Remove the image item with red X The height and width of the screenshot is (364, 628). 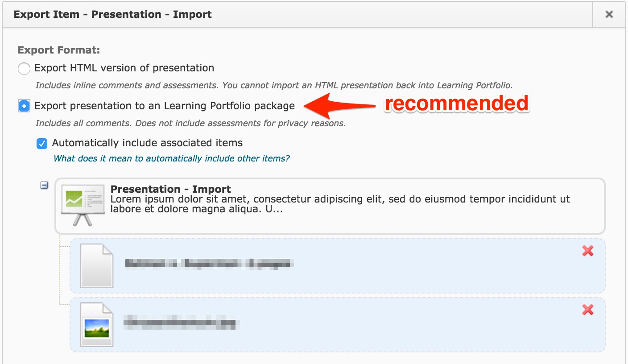pyautogui.click(x=588, y=310)
